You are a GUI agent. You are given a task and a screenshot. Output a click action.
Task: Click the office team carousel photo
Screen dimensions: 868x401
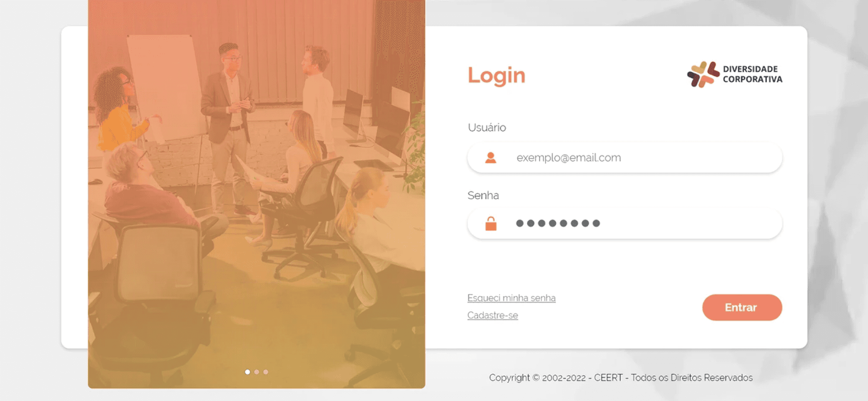coord(257,194)
